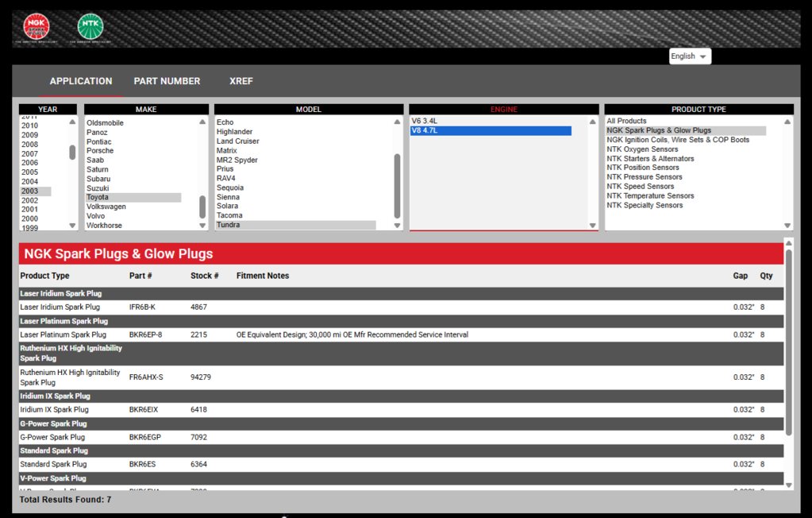The height and width of the screenshot is (518, 812).
Task: Select NTK Speed Sensors product type
Action: [641, 186]
